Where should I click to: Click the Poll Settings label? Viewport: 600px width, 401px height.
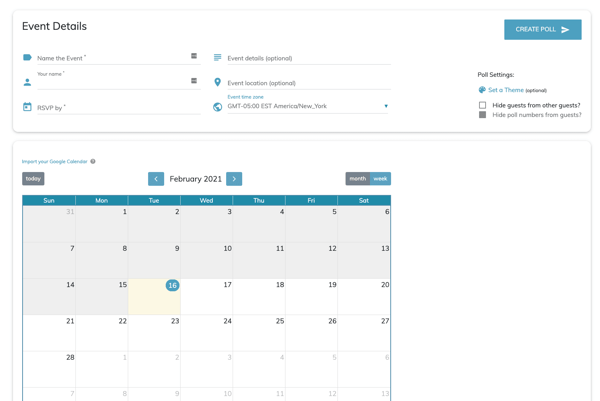tap(496, 75)
